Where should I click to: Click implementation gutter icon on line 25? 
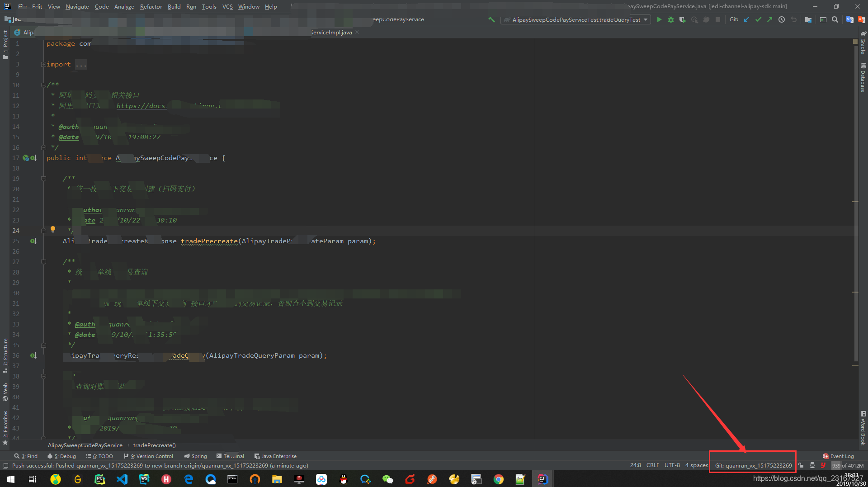(x=33, y=241)
